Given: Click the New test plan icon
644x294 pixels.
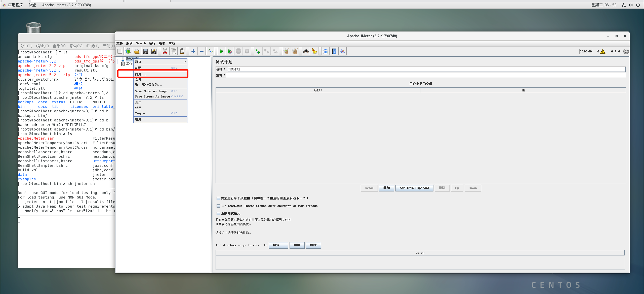Looking at the screenshot, I should click(x=120, y=51).
